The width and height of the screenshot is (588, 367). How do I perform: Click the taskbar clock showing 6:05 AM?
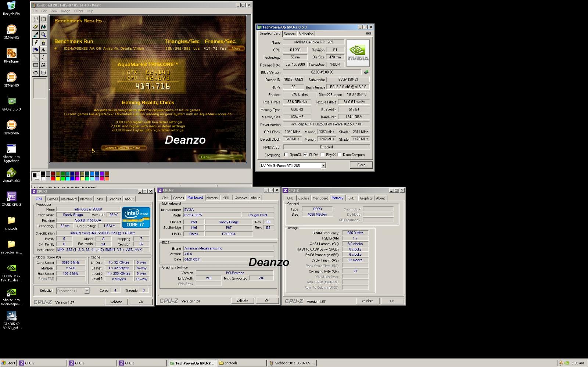[578, 363]
